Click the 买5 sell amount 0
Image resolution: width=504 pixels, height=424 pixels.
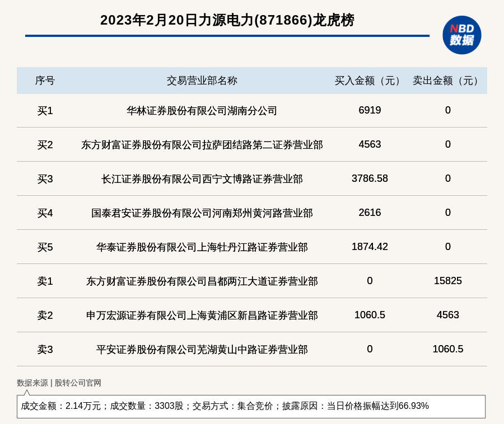[448, 247]
